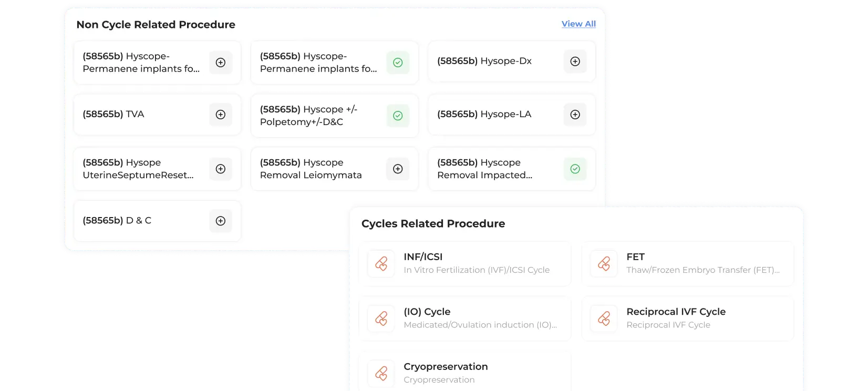868x391 pixels.
Task: Select INF/ICSI cycle procedure title
Action: point(423,257)
